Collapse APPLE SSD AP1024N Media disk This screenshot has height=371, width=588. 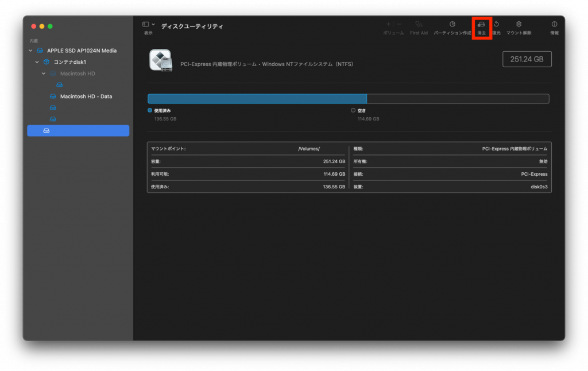click(30, 51)
